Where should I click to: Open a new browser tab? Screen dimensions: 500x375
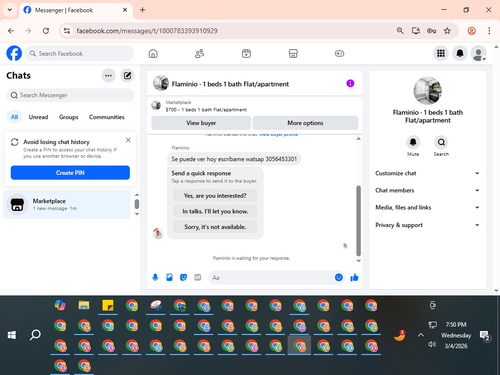click(142, 10)
